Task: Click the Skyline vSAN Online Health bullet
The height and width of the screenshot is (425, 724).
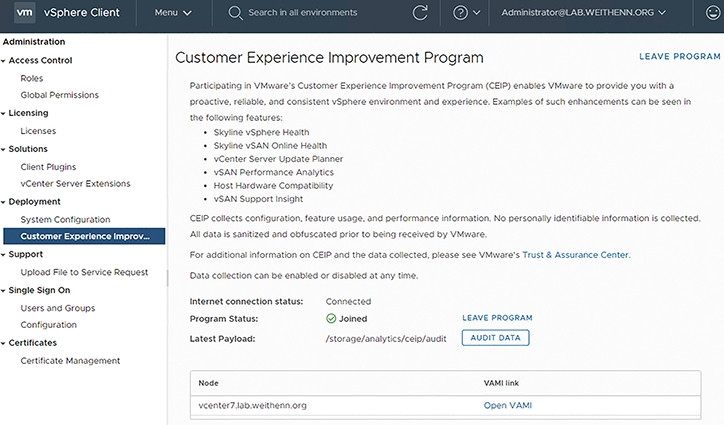Action: click(270, 146)
